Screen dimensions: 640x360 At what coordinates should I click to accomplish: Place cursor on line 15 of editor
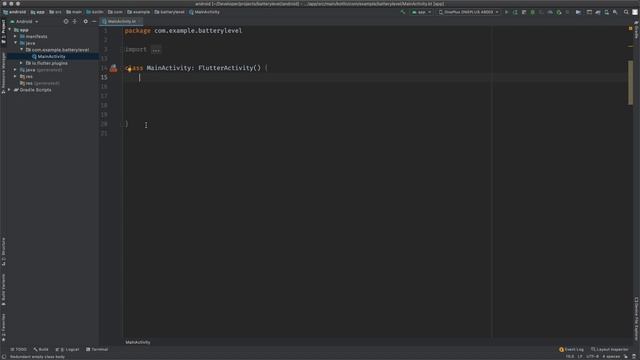tap(376, 77)
